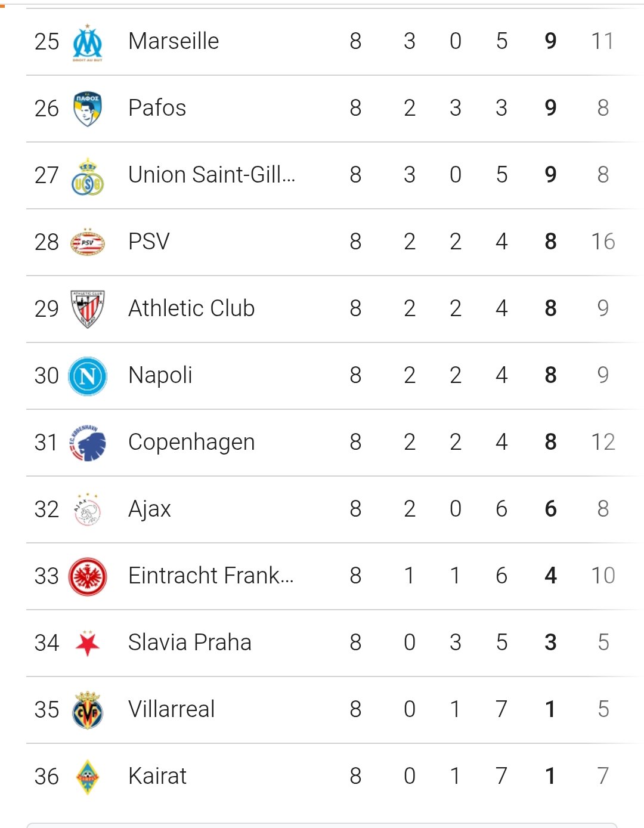The image size is (644, 828).
Task: Click rank number 28 beside PSV
Action: point(47,242)
